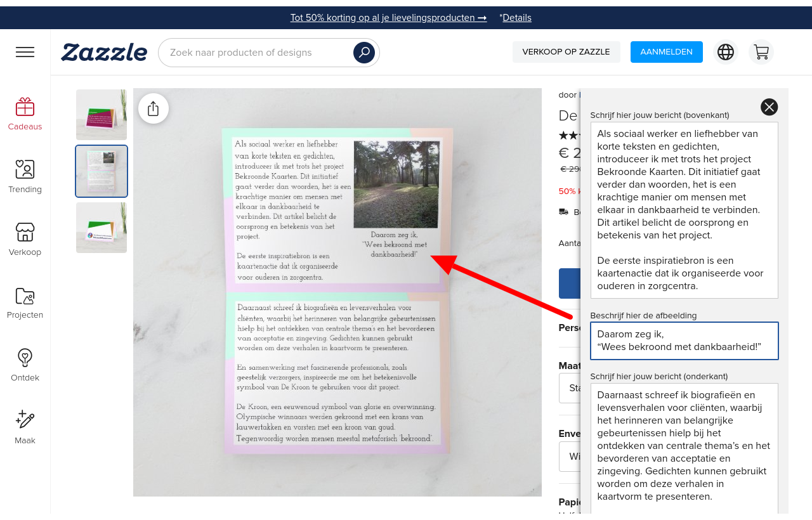Screen dimensions: 812x520
Task: Open the promotion Details link
Action: point(516,18)
